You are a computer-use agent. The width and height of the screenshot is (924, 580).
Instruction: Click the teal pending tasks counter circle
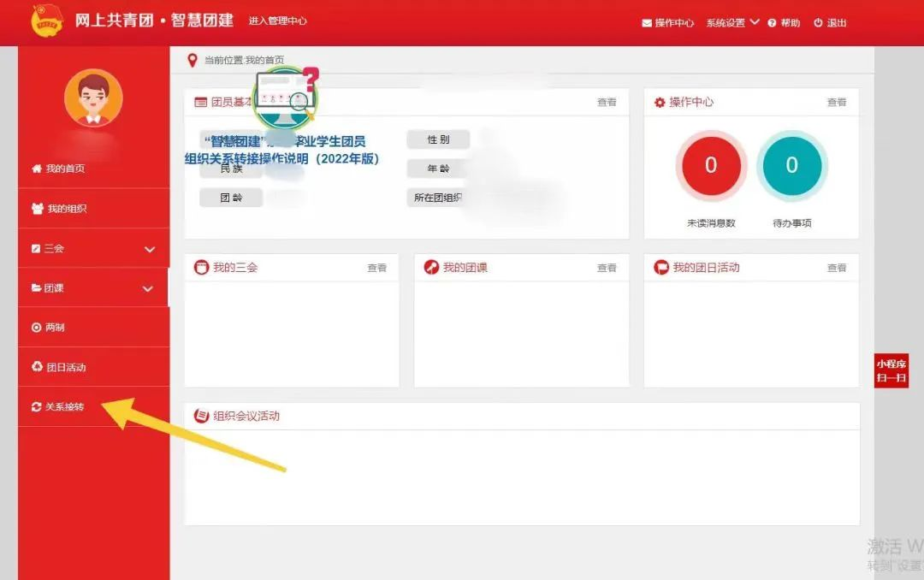click(x=792, y=166)
